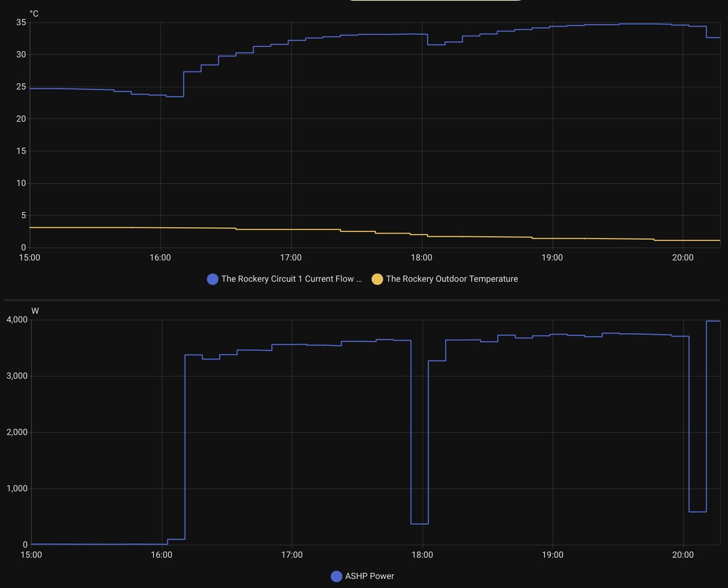Click the 2,000 label on the power axis

point(17,432)
